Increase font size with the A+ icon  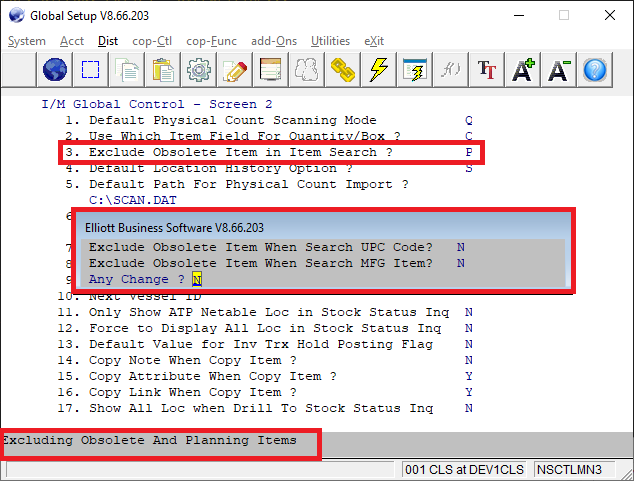523,70
